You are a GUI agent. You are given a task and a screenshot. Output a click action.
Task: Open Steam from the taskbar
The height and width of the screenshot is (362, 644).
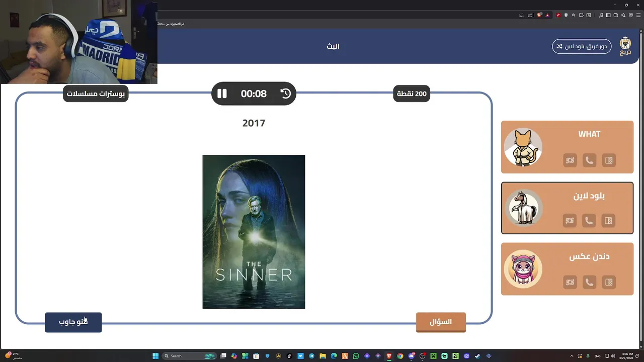[x=477, y=356]
